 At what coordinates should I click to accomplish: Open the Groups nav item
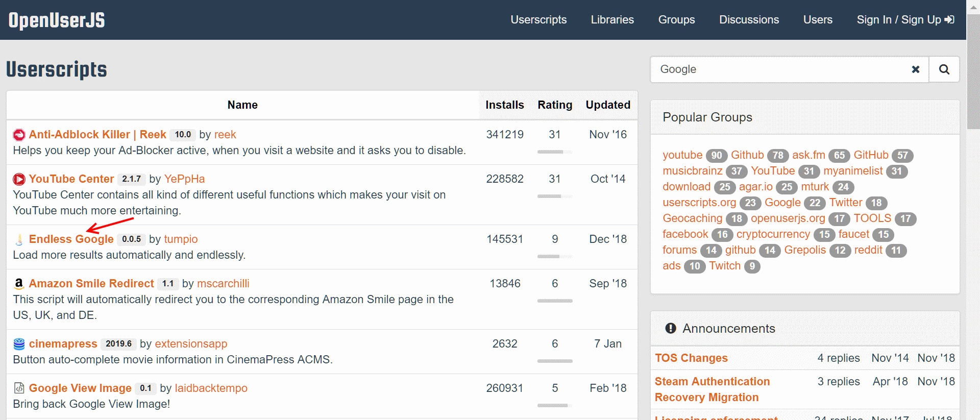pos(676,20)
